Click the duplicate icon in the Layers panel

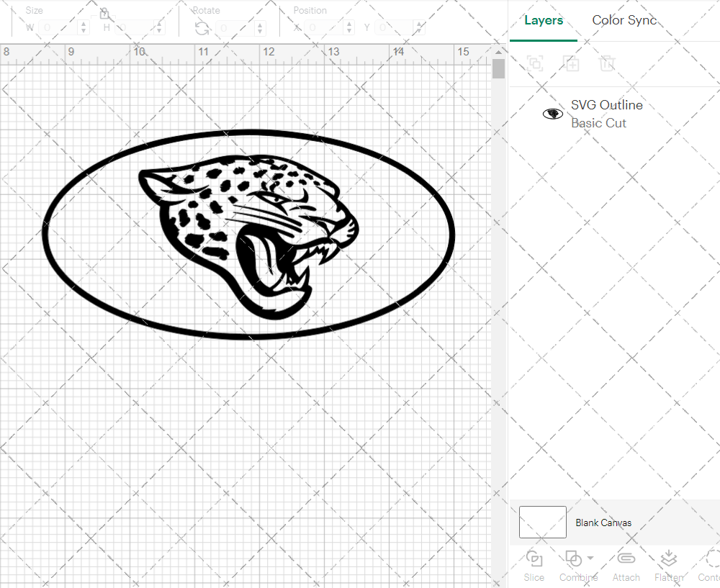click(572, 63)
